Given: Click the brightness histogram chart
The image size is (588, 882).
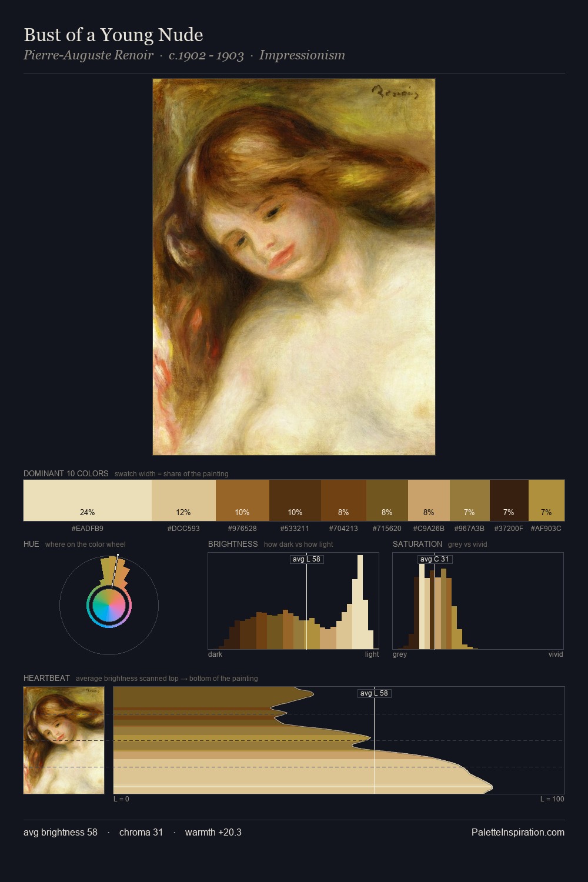Looking at the screenshot, I should point(293,601).
